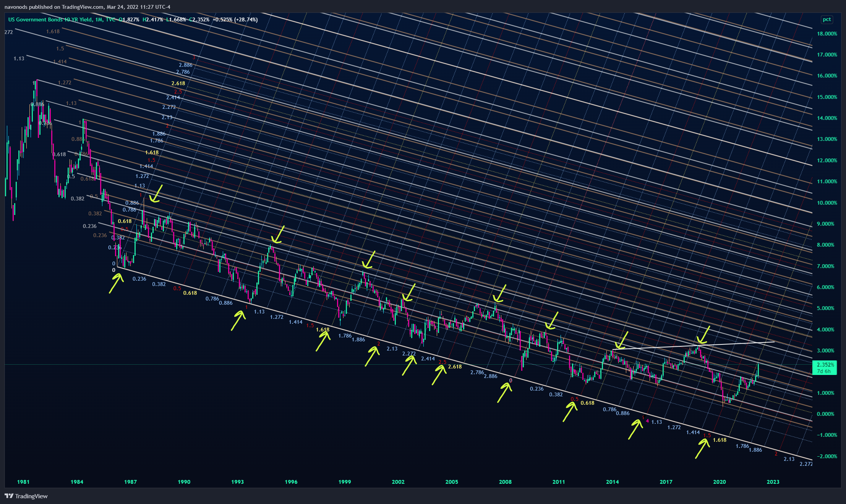Click the 14.000% price axis label
Image resolution: width=846 pixels, height=504 pixels.
(827, 118)
